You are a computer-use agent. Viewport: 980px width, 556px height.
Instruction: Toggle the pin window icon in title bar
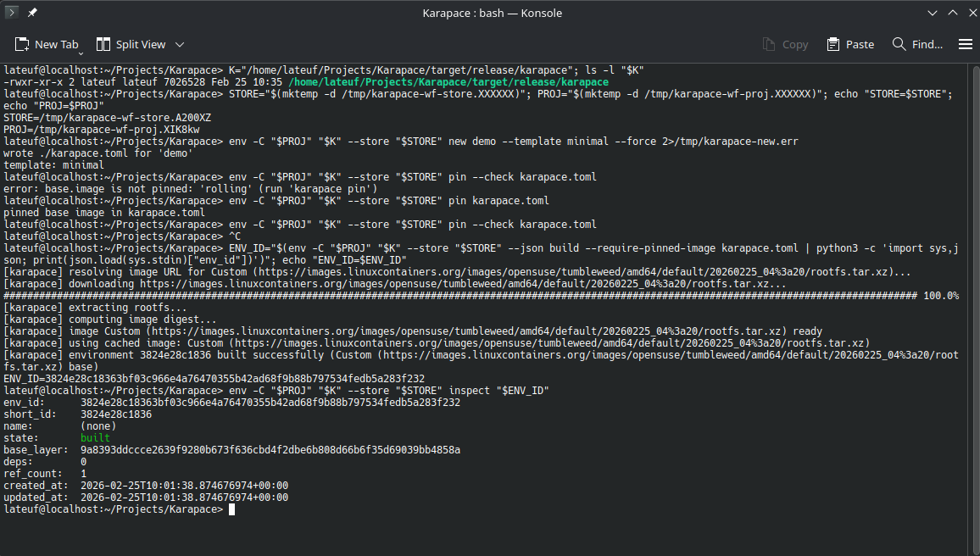click(x=32, y=14)
